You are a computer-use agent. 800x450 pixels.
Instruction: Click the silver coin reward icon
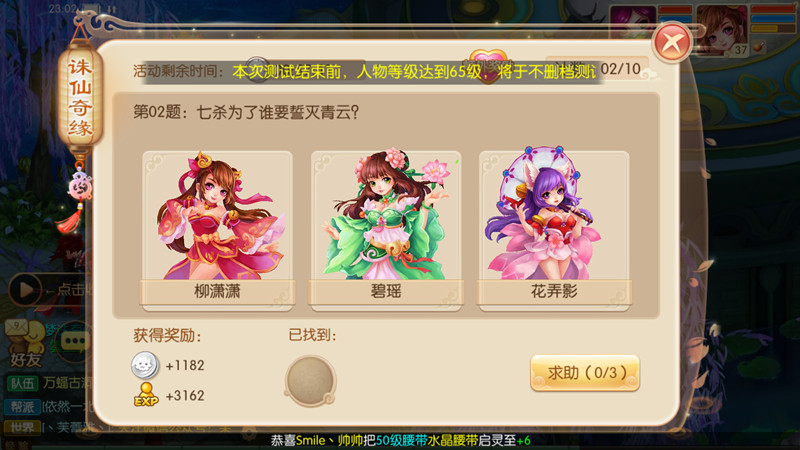click(145, 365)
